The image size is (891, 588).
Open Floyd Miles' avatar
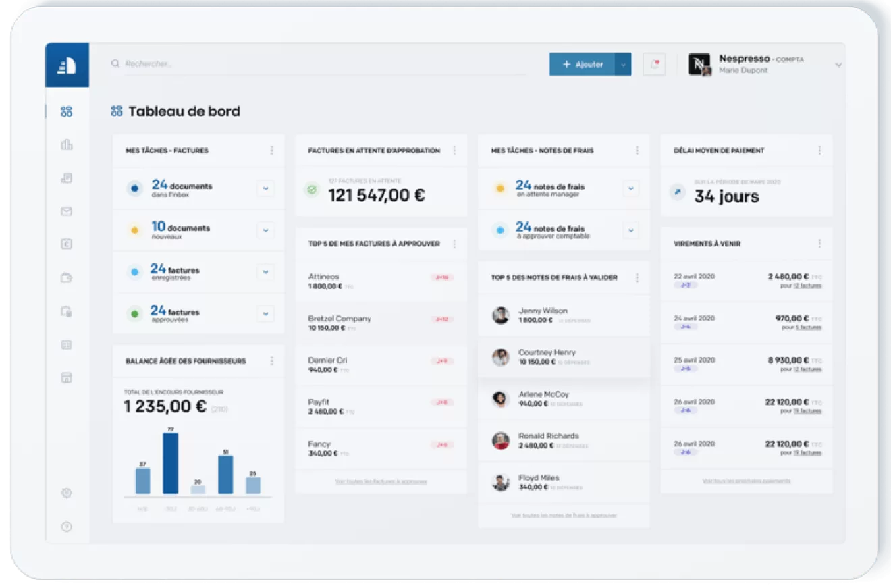(x=500, y=483)
